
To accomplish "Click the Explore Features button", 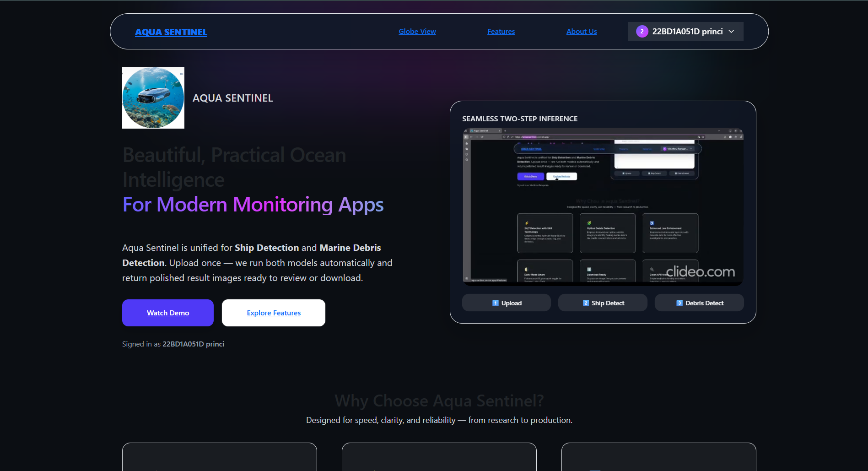I will 274,313.
